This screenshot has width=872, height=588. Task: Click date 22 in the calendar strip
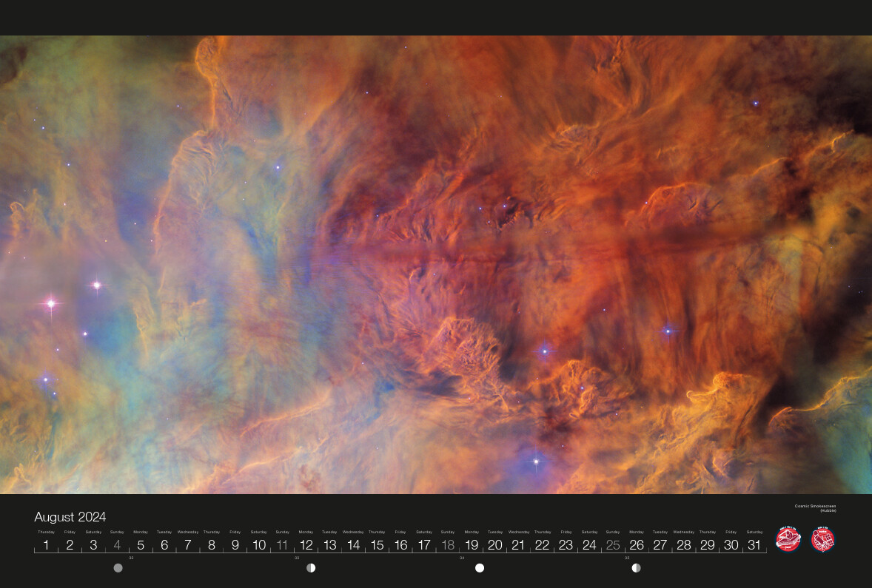[x=542, y=545]
